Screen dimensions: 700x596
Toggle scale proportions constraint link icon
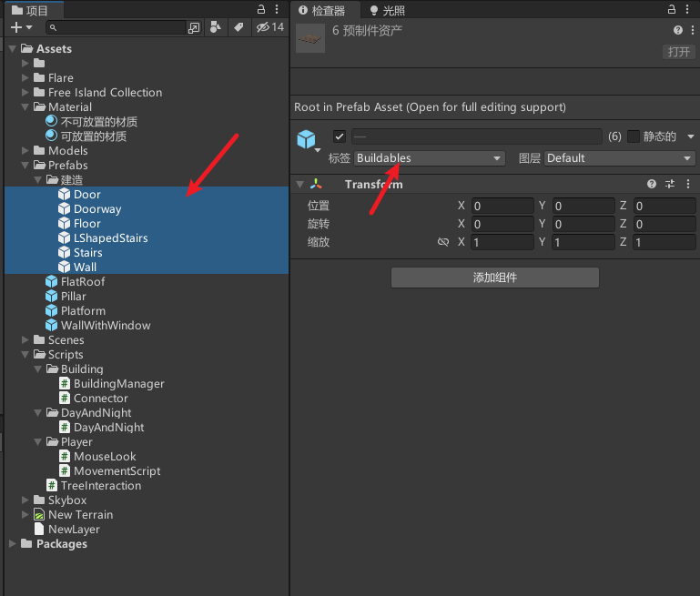(x=443, y=242)
